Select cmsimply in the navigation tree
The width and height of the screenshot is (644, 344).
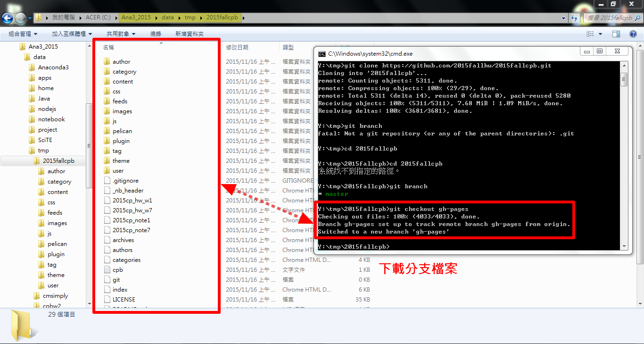55,296
